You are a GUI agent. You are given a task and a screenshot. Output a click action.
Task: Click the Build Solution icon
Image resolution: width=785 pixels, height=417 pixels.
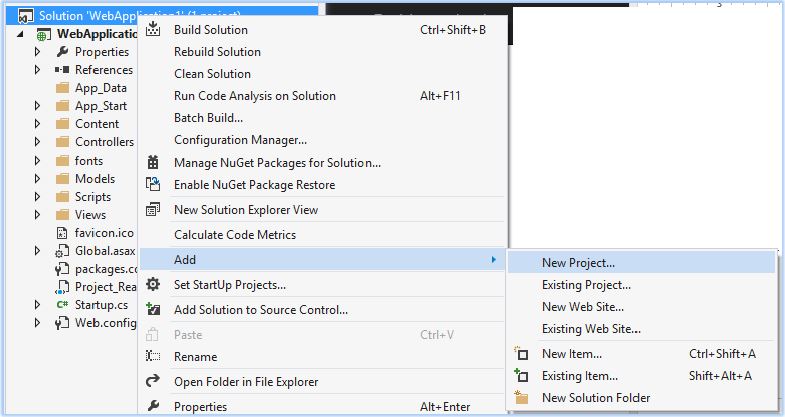coord(153,29)
